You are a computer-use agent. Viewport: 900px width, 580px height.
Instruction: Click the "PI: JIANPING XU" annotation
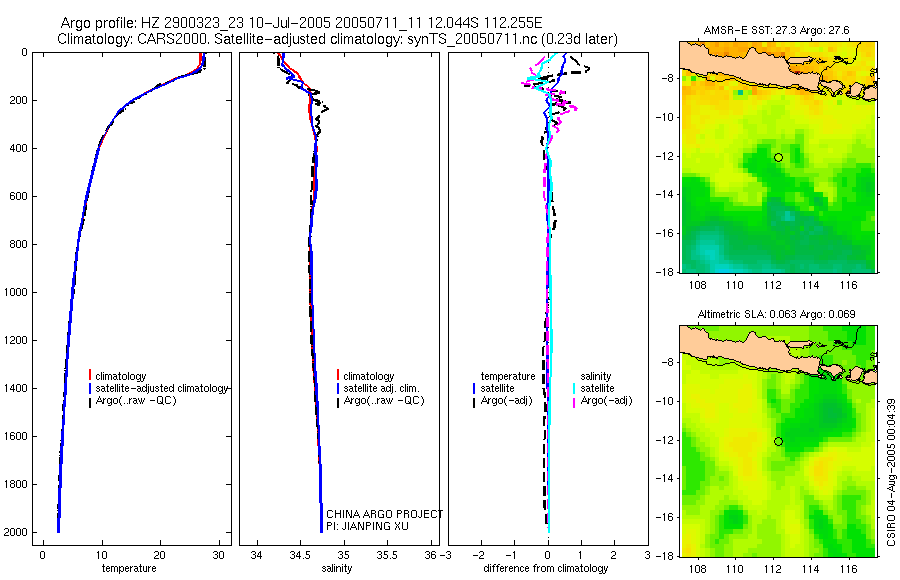click(x=367, y=526)
